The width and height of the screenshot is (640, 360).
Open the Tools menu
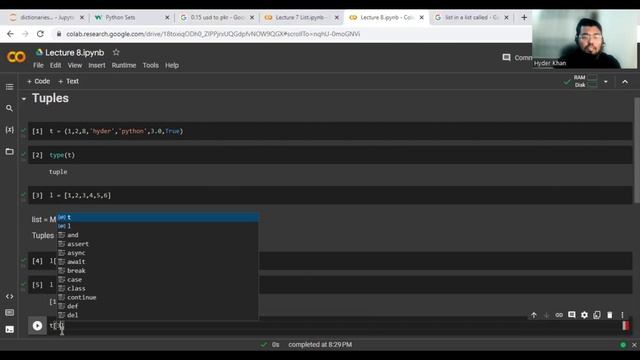point(151,65)
